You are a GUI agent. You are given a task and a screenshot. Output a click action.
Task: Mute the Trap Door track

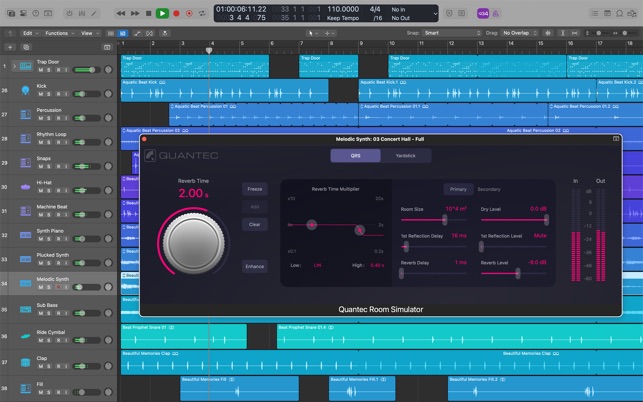tap(41, 71)
